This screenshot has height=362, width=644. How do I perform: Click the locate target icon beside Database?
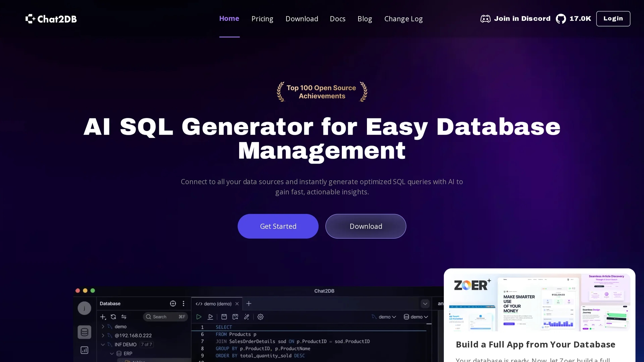click(x=173, y=303)
